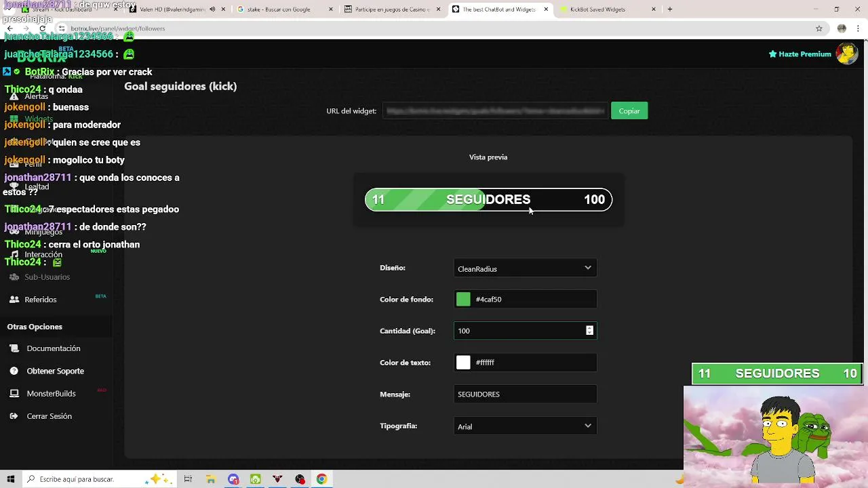
Task: Click the Copiar button for widget URL
Action: 629,110
